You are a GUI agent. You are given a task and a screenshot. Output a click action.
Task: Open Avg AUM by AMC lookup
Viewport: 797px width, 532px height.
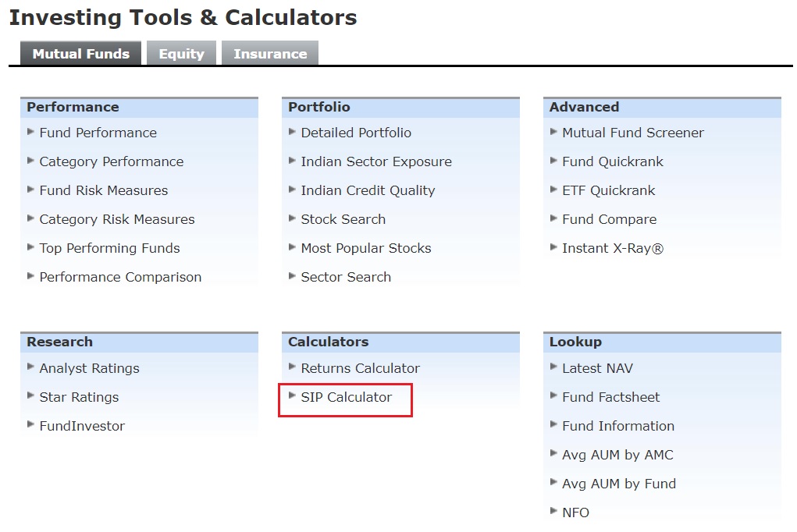click(x=617, y=455)
